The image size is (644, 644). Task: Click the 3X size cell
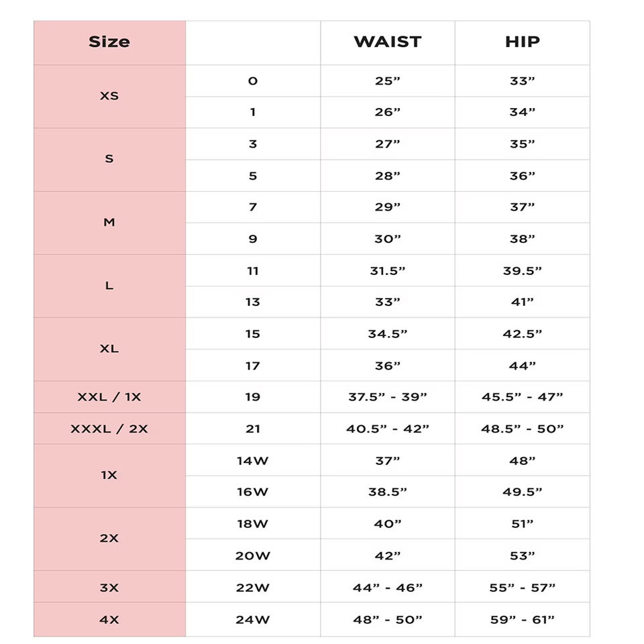pyautogui.click(x=109, y=586)
